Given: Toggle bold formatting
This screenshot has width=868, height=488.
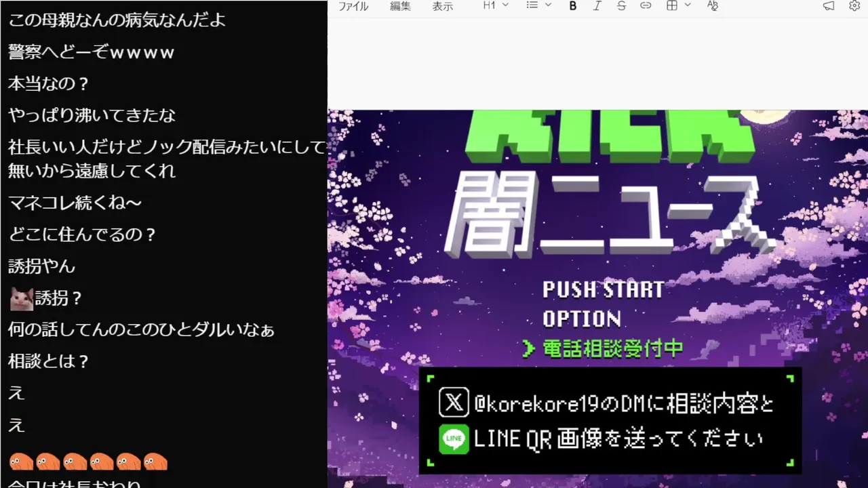Looking at the screenshot, I should (573, 5).
